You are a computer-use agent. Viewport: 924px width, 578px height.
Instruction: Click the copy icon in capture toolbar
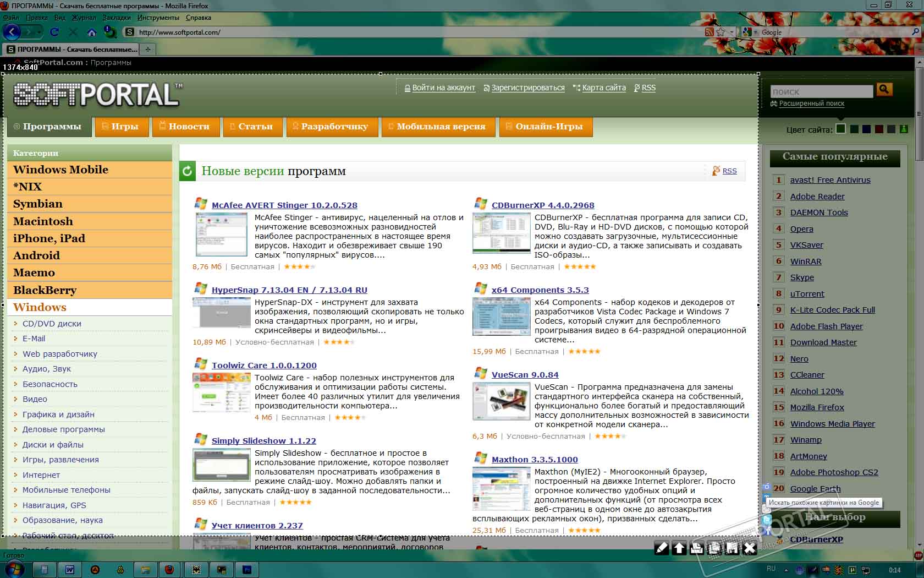click(714, 548)
